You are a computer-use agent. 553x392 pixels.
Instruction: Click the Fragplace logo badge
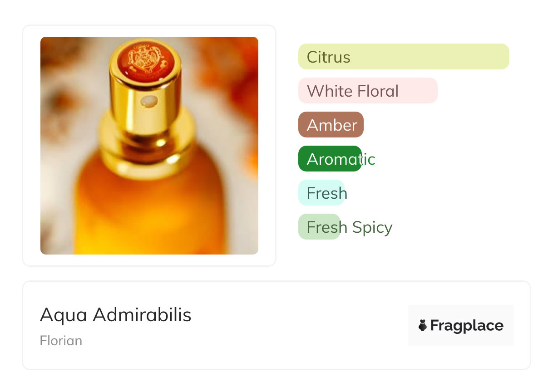point(460,325)
